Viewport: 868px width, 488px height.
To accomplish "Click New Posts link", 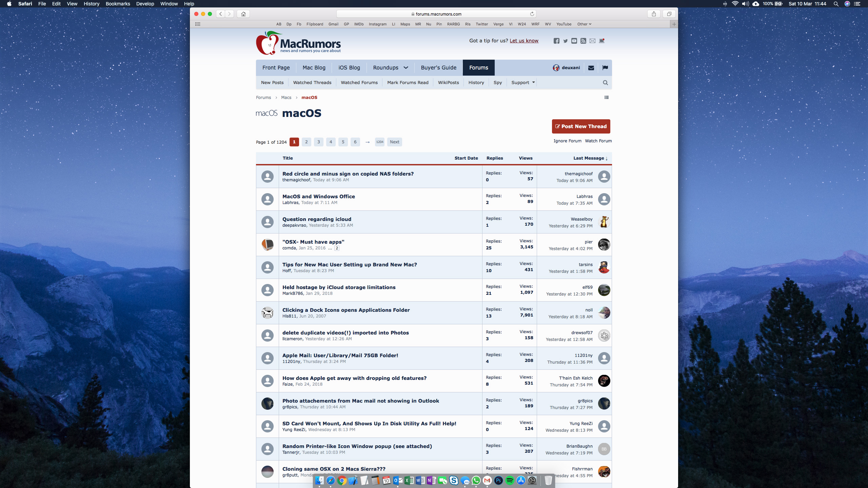I will coord(272,82).
